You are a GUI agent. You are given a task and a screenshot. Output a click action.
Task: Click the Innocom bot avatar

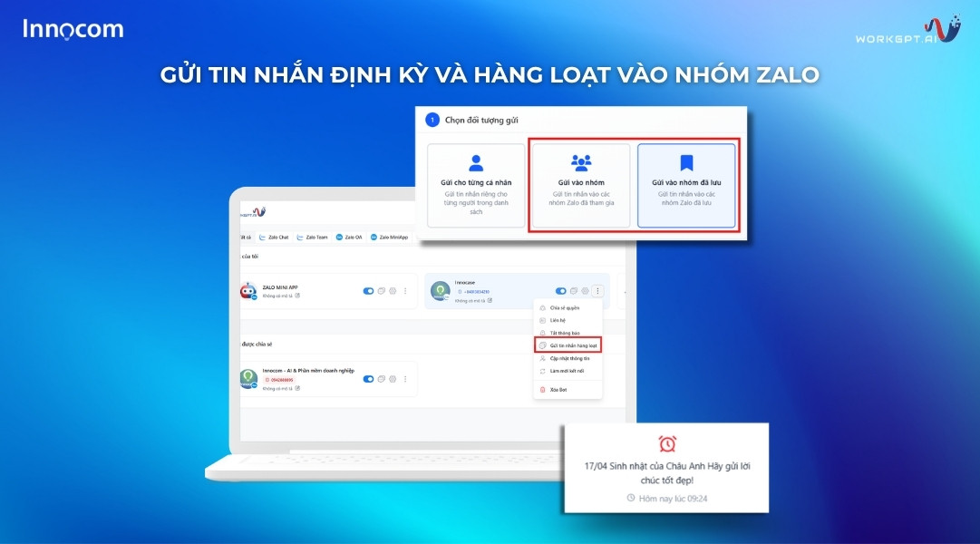(248, 379)
